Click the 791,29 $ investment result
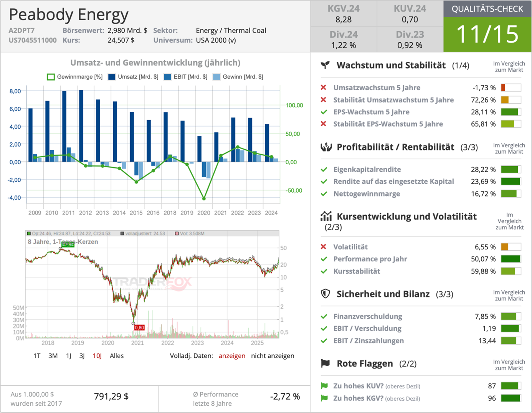 pos(111,396)
